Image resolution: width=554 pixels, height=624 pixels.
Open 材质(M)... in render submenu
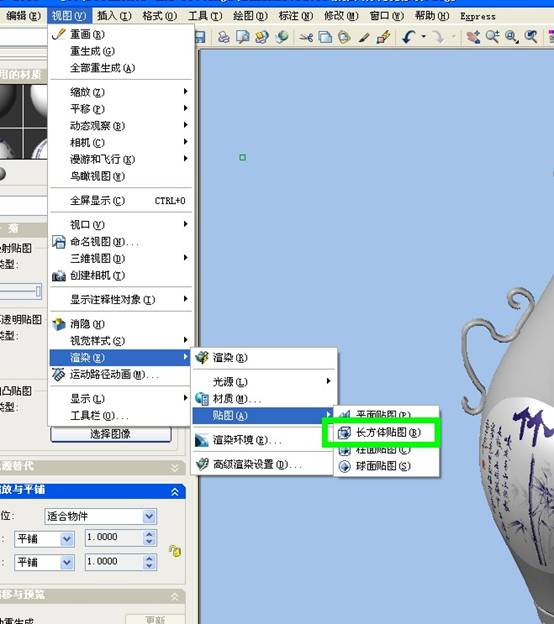point(263,398)
